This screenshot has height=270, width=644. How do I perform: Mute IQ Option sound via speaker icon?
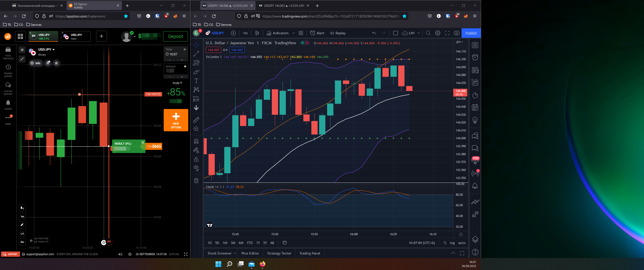click(x=120, y=254)
